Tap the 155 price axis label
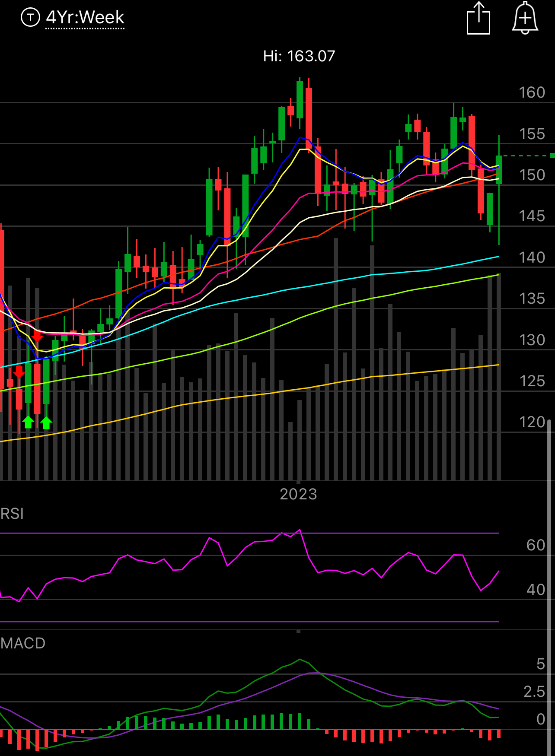Image resolution: width=555 pixels, height=756 pixels. coord(532,134)
